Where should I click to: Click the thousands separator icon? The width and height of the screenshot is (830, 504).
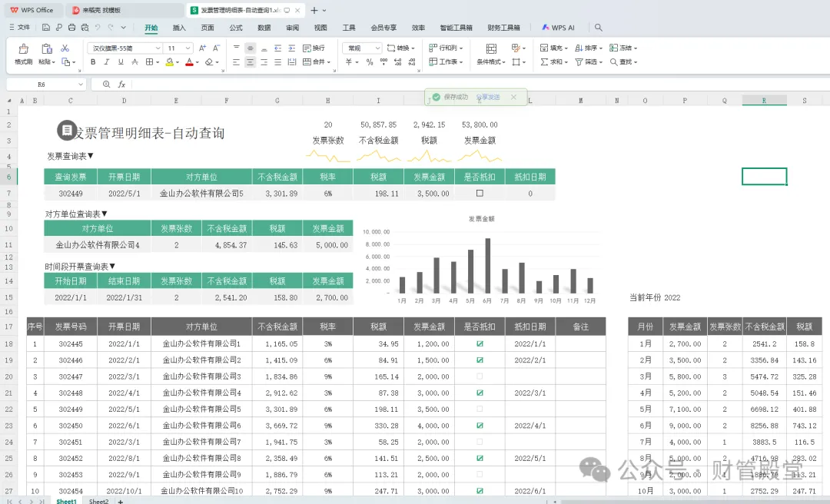click(383, 62)
